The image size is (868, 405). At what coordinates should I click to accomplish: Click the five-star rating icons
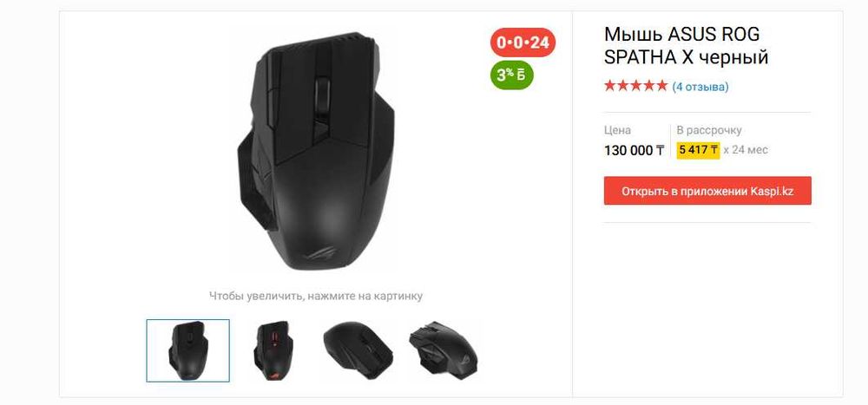635,87
